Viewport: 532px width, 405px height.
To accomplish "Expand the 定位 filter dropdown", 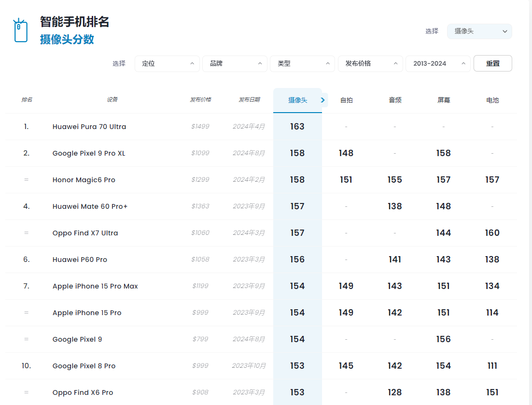I will tap(167, 64).
